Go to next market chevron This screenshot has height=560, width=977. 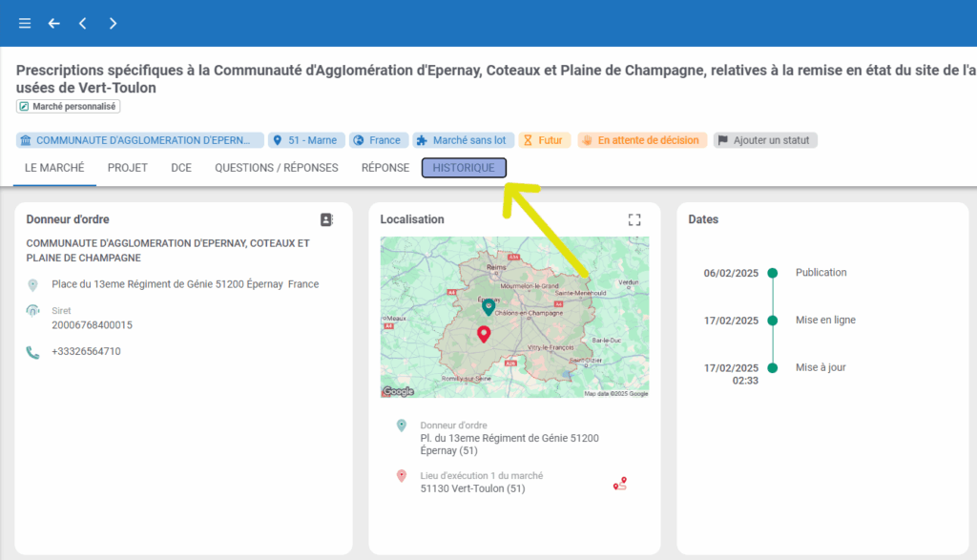(x=113, y=23)
